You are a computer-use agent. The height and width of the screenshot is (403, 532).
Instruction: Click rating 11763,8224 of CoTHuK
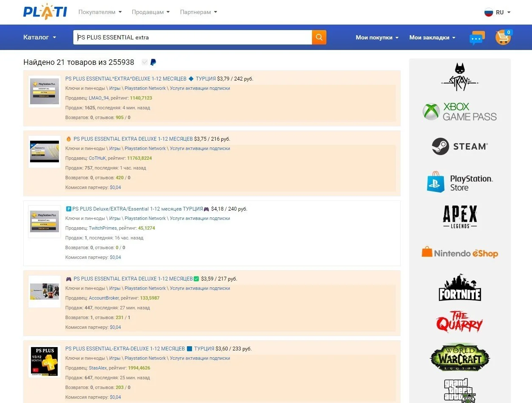coord(139,158)
